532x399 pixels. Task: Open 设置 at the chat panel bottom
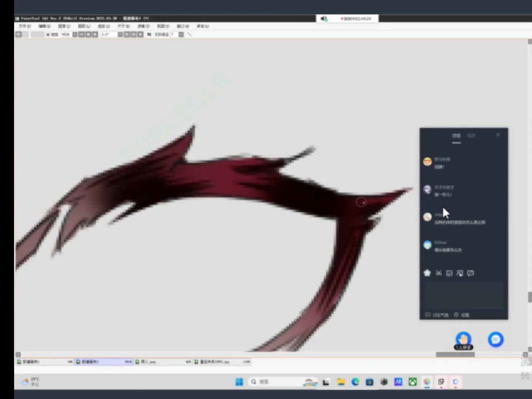(462, 315)
